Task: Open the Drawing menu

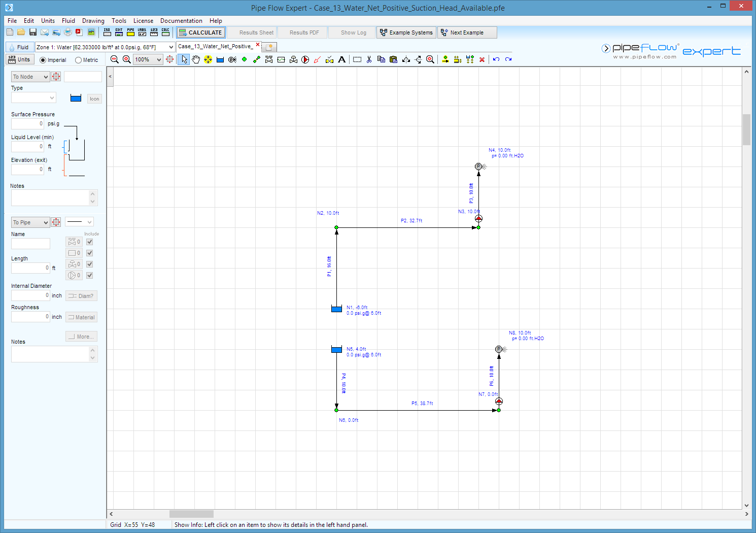Action: tap(93, 21)
